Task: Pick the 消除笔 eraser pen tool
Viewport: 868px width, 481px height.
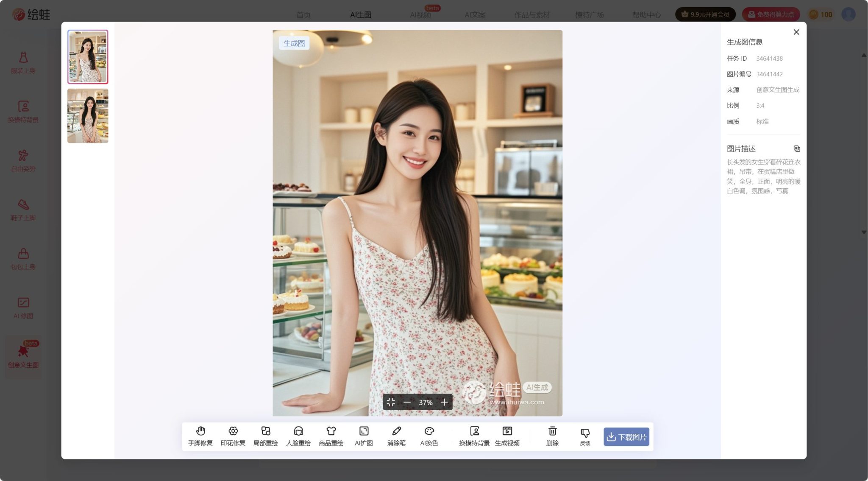Action: coord(396,436)
